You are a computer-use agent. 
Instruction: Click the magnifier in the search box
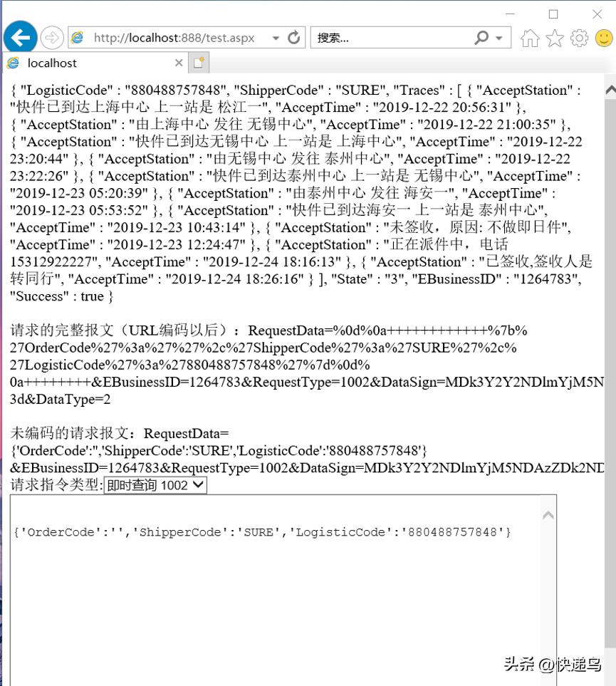click(479, 37)
